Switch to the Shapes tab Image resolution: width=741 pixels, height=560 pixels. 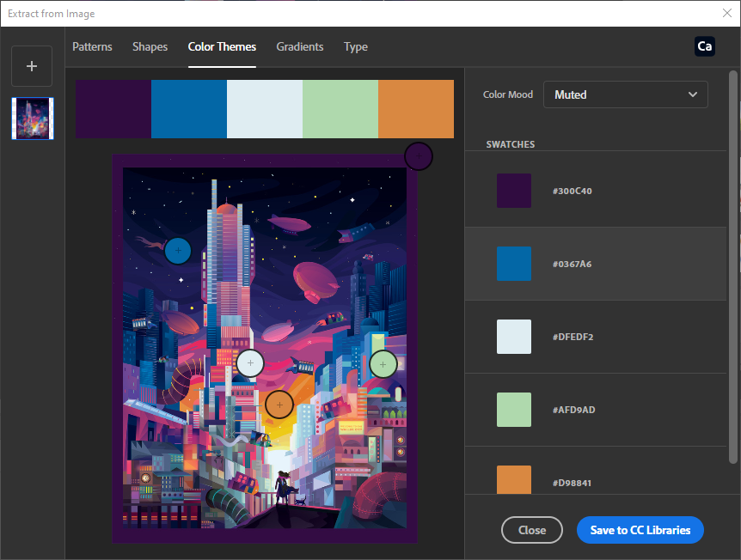[150, 46]
